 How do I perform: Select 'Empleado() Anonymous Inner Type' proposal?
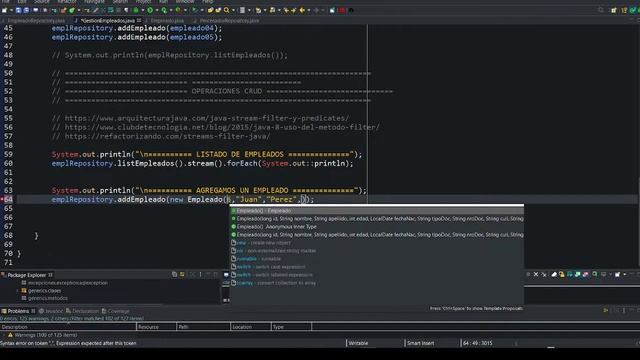click(x=377, y=227)
